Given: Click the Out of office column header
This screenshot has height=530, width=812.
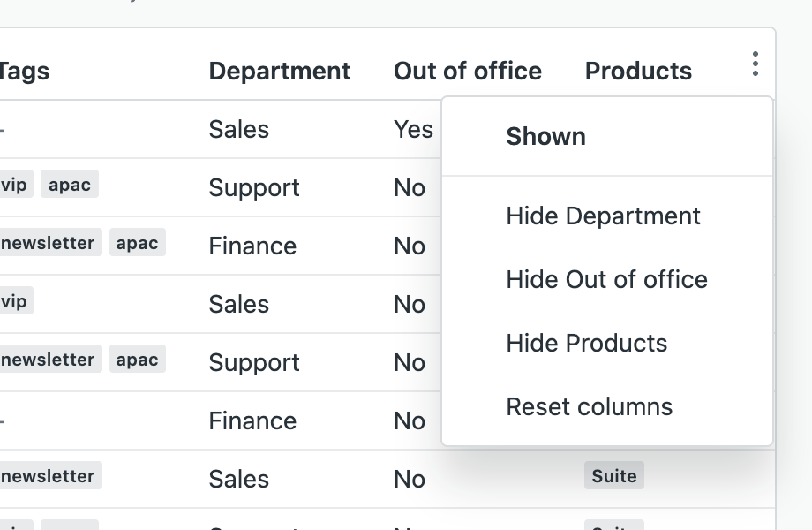Looking at the screenshot, I should tap(468, 71).
